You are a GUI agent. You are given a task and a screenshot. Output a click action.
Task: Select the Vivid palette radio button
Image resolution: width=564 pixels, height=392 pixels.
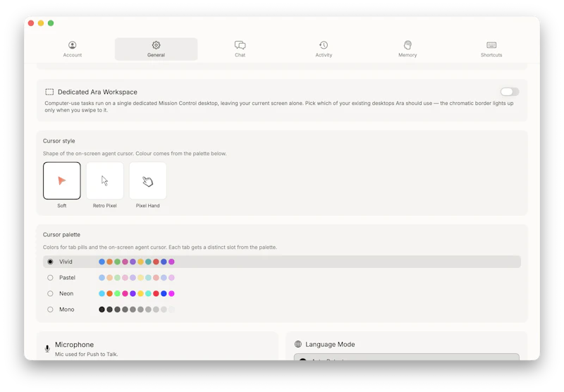(50, 262)
